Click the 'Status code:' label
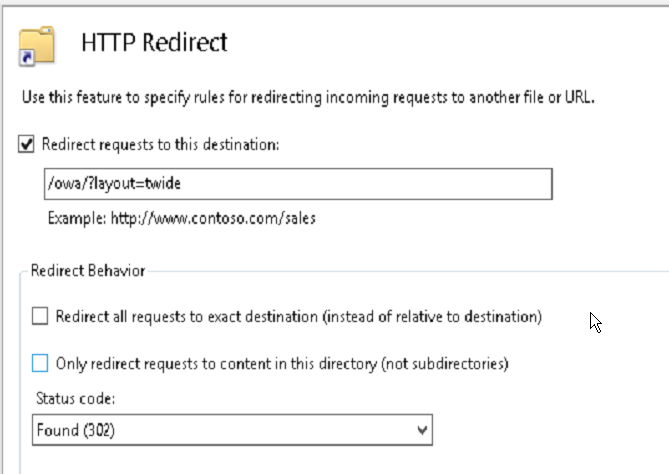Screen dimensions: 669x474 pyautogui.click(x=76, y=398)
